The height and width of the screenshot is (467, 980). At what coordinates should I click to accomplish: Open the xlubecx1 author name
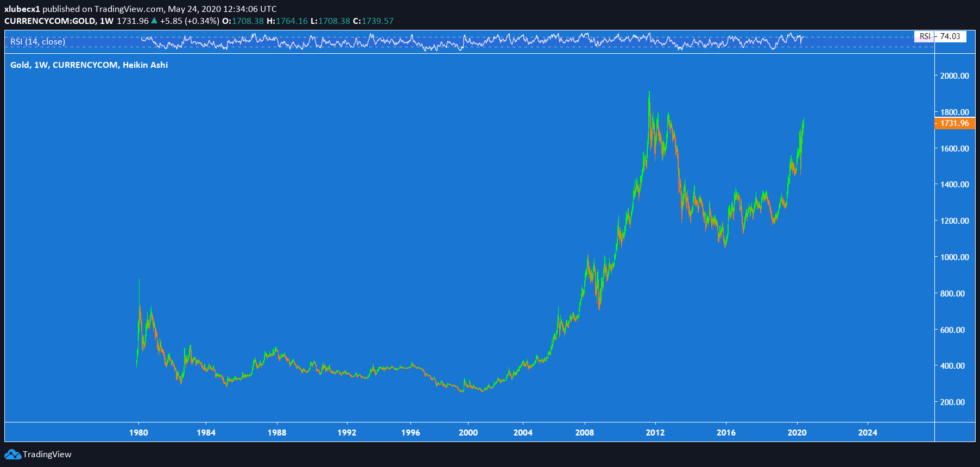[22, 9]
